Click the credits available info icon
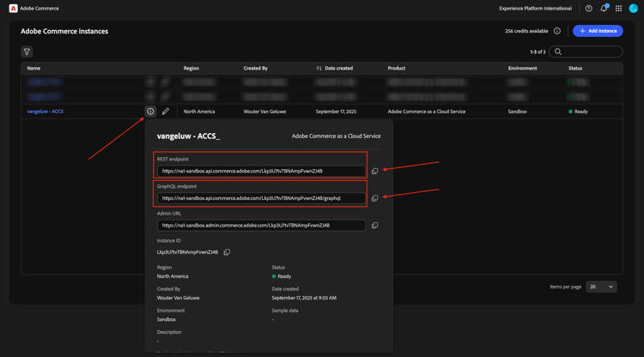 (x=557, y=31)
